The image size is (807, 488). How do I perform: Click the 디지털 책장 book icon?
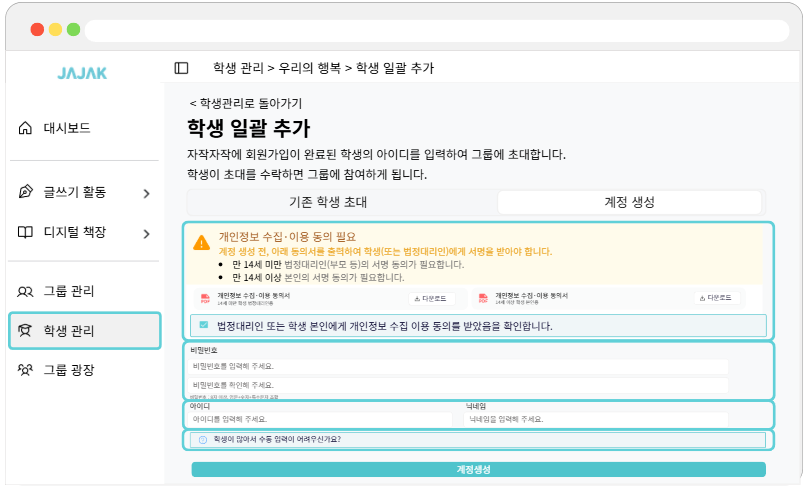[25, 232]
